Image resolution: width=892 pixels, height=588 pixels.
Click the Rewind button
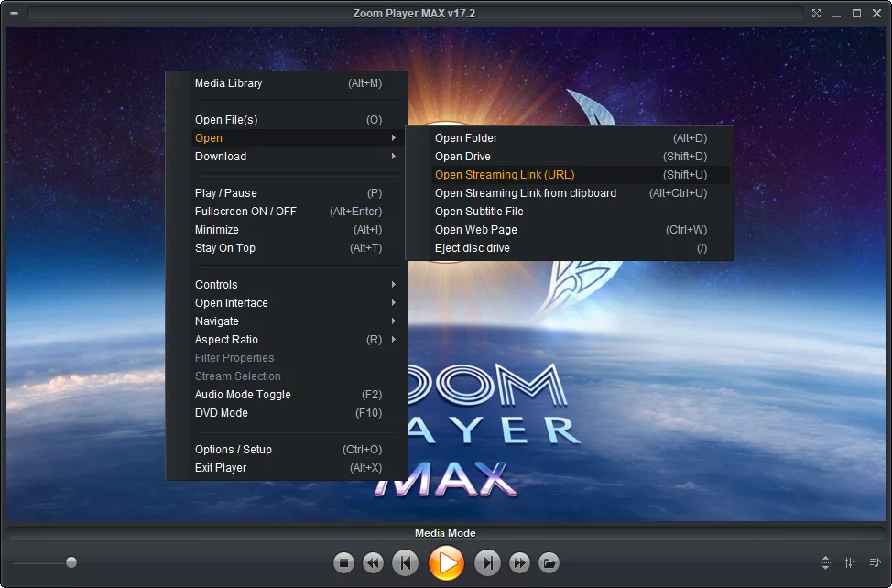tap(373, 562)
